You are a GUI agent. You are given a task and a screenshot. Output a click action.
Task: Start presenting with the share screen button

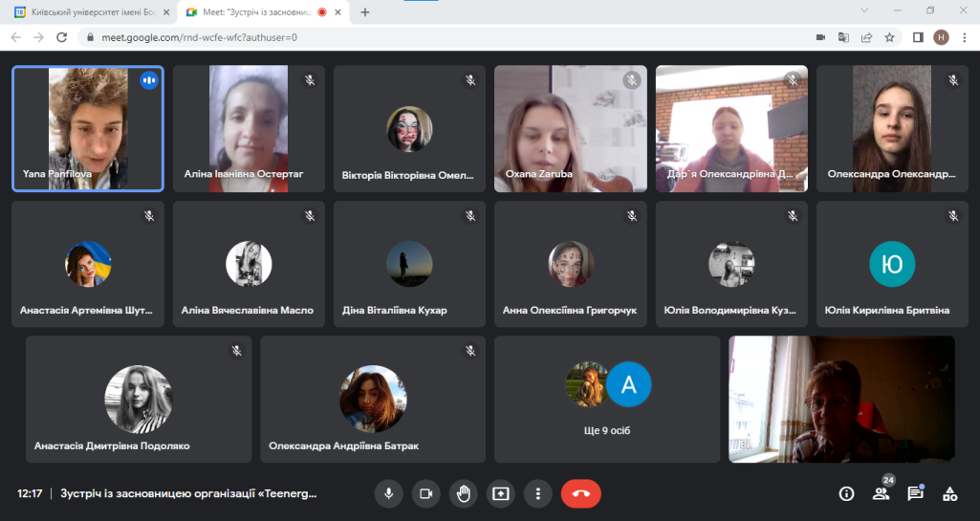501,493
